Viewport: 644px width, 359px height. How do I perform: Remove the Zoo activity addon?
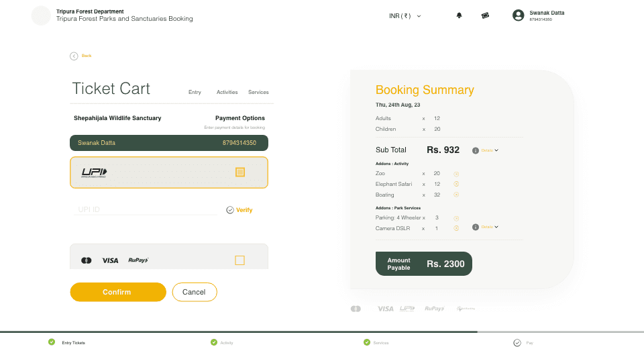(x=456, y=174)
